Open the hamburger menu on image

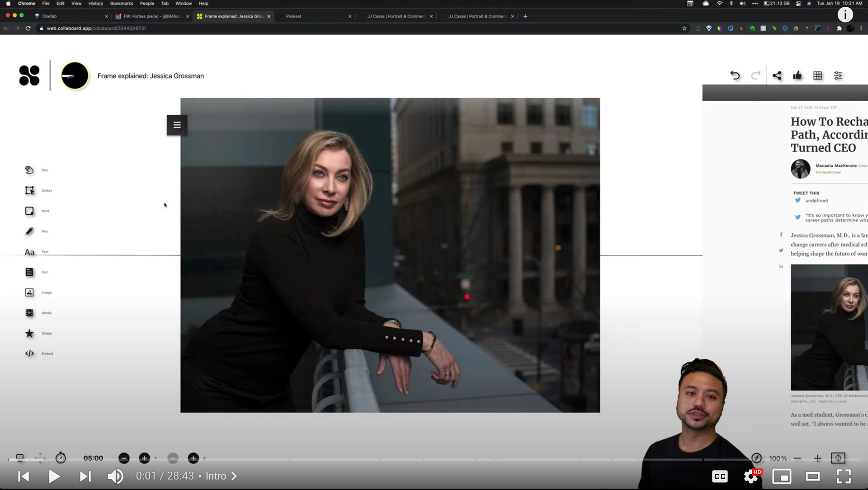pyautogui.click(x=177, y=125)
